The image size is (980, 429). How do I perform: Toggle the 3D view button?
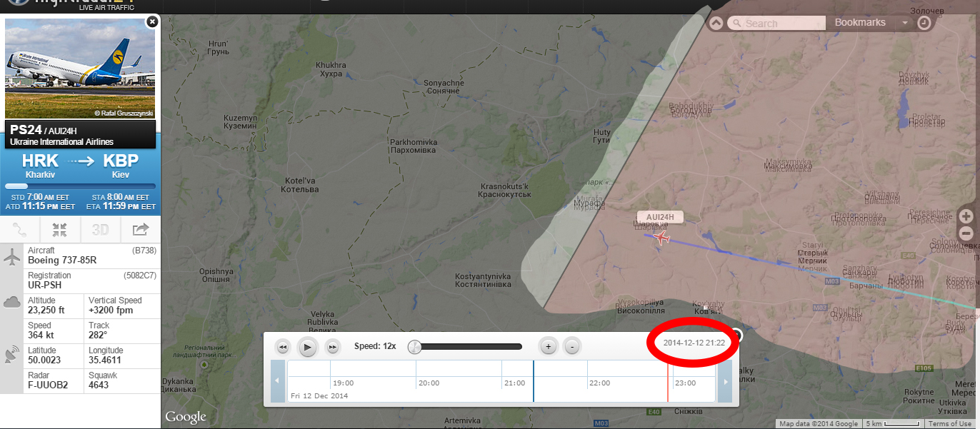point(100,230)
